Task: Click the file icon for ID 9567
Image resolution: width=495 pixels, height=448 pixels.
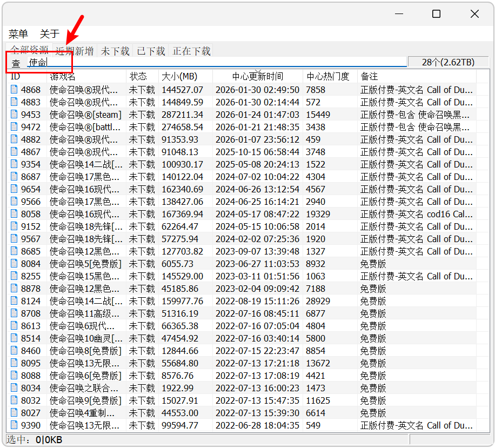Action: pyautogui.click(x=14, y=239)
